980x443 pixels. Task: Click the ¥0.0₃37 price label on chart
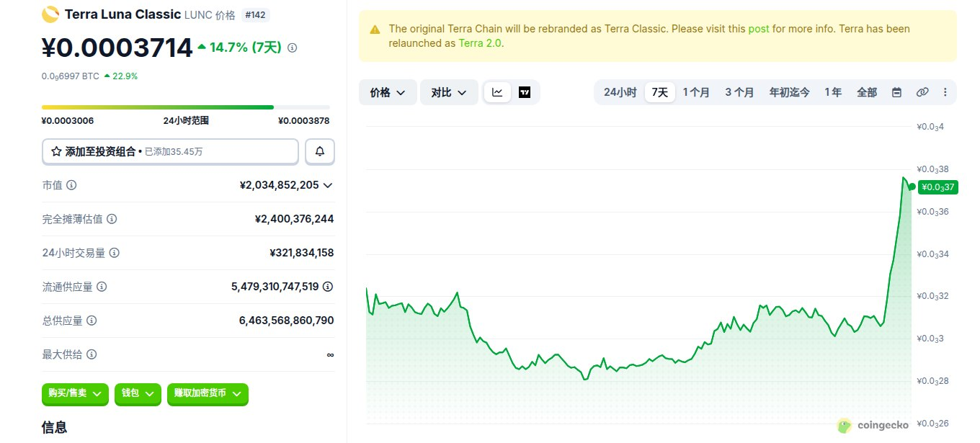pyautogui.click(x=937, y=187)
